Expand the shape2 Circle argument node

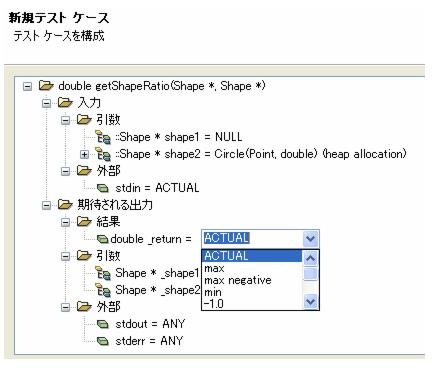point(84,155)
